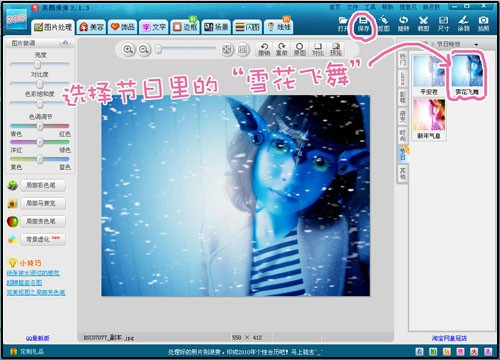The image size is (500, 360).
Task: Click the 提意见 menu item
Action: [x=408, y=7]
